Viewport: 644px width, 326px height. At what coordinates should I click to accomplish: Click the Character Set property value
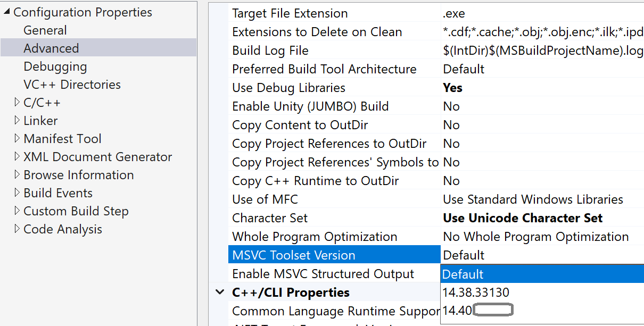523,218
